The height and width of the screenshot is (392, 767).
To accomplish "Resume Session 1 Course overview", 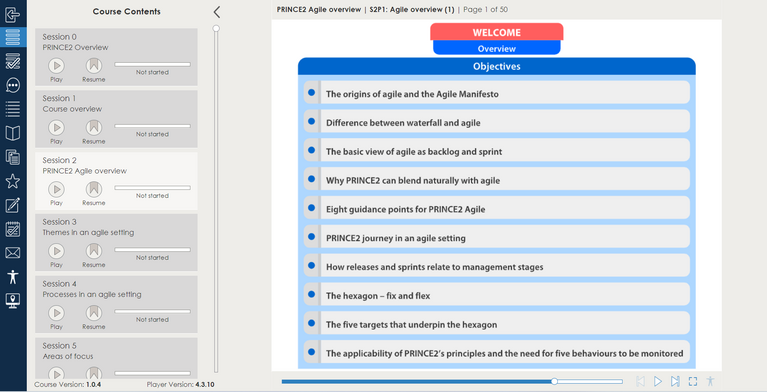I will pos(94,127).
